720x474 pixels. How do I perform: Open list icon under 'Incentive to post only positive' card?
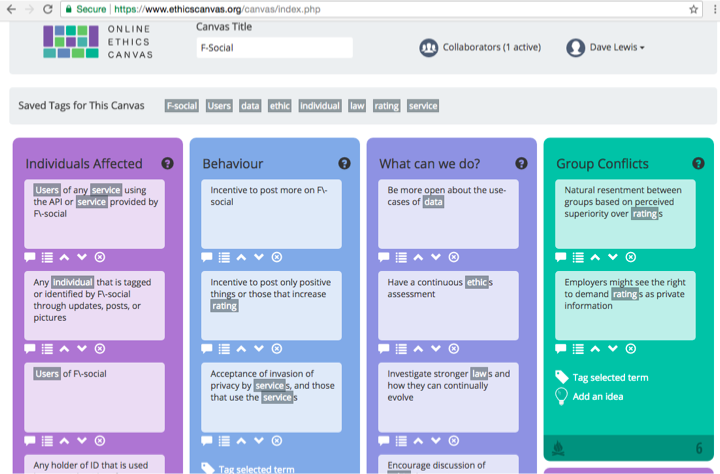click(x=224, y=349)
